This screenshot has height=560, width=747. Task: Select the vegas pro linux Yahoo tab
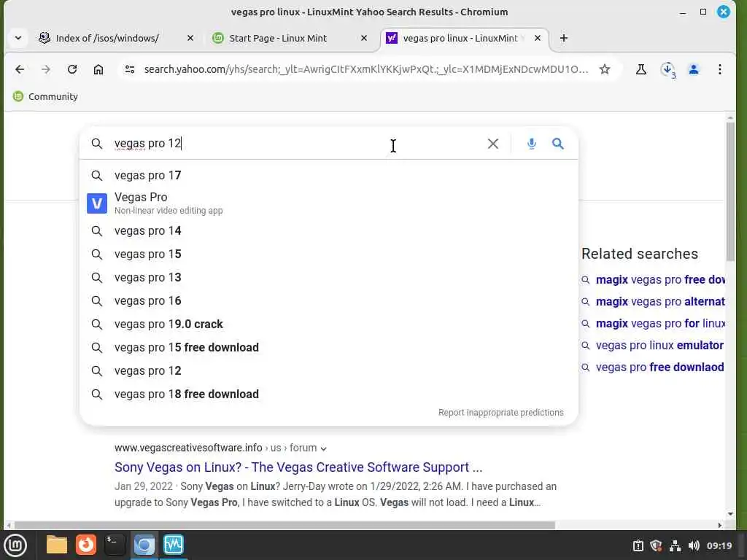click(x=460, y=38)
